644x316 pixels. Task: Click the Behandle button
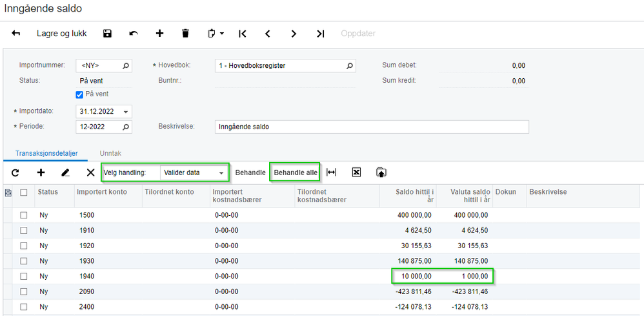pos(250,173)
